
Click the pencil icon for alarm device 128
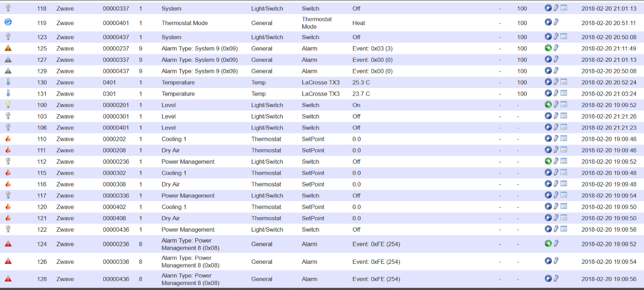pyautogui.click(x=556, y=278)
